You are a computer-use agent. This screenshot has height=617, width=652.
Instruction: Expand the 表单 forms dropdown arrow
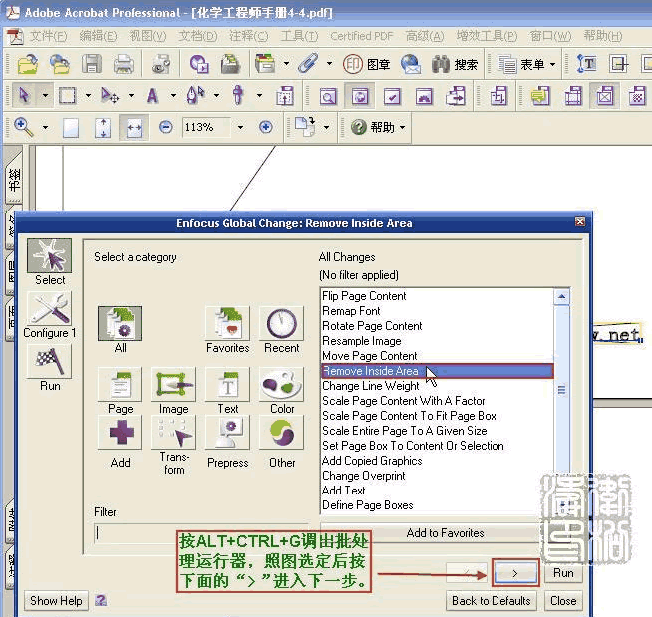click(x=552, y=64)
